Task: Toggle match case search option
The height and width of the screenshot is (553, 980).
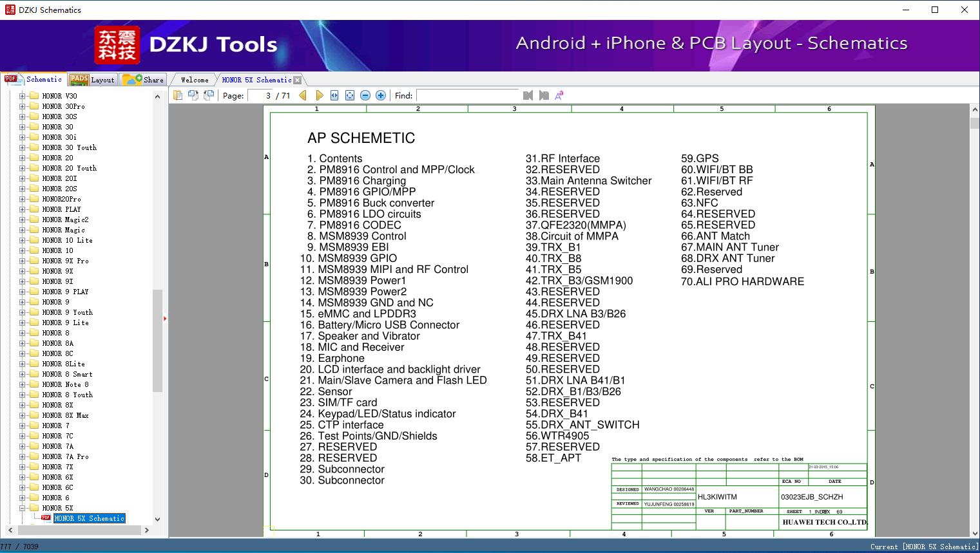Action: coord(559,95)
